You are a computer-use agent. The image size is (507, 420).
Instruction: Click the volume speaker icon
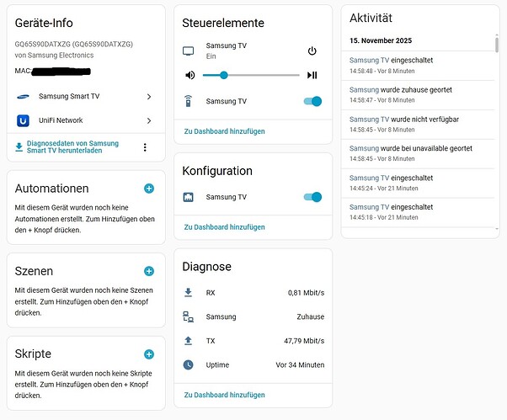[x=189, y=75]
